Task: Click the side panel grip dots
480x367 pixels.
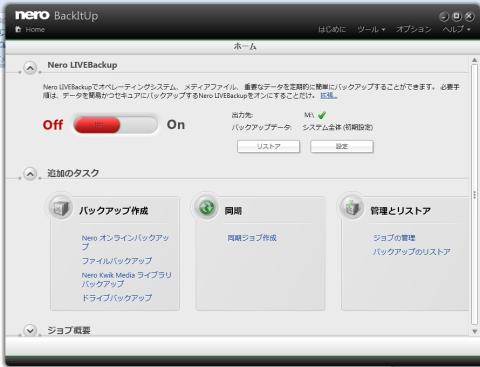Action: click(x=475, y=195)
